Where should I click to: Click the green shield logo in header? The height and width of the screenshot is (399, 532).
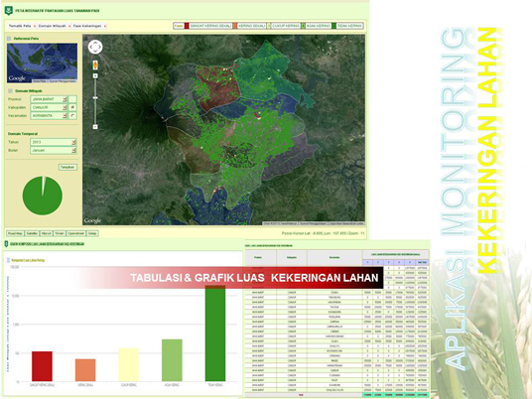click(x=8, y=11)
